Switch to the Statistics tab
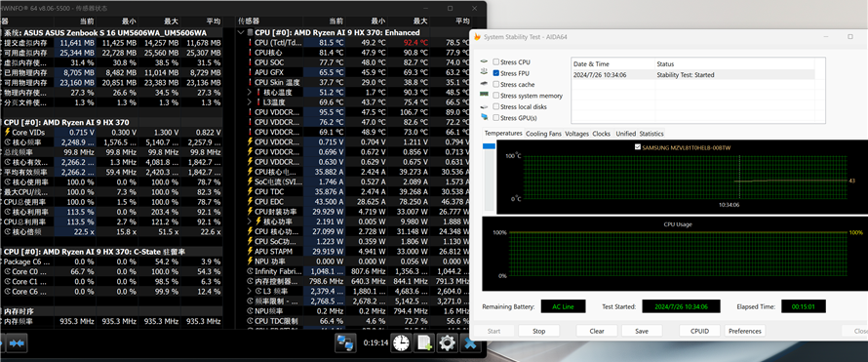 [x=651, y=134]
